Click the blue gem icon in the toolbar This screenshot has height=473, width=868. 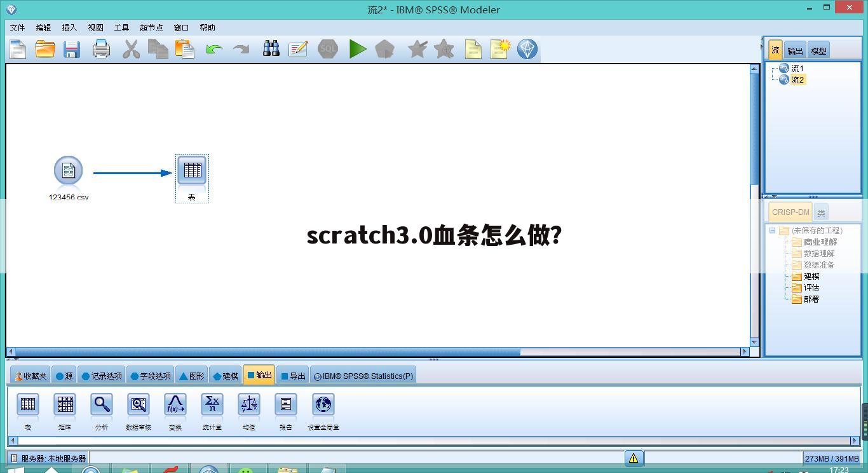point(527,49)
